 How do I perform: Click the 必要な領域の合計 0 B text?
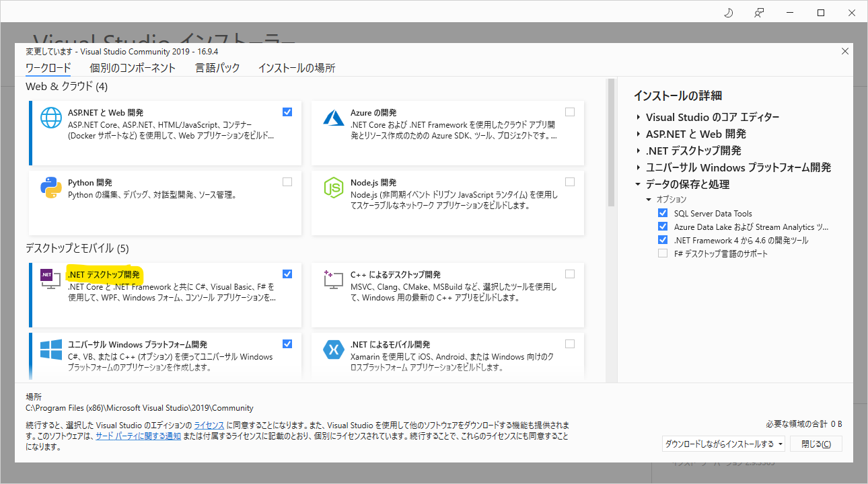pos(804,424)
